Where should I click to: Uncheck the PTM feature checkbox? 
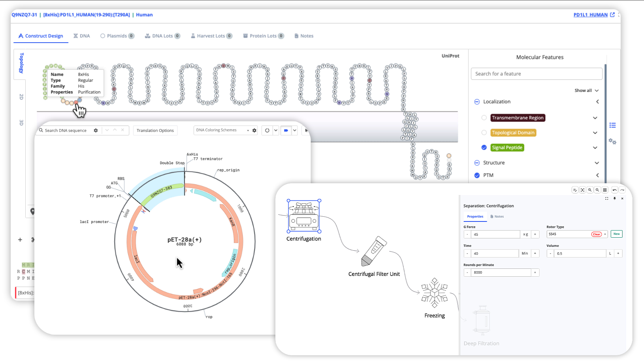pyautogui.click(x=477, y=175)
